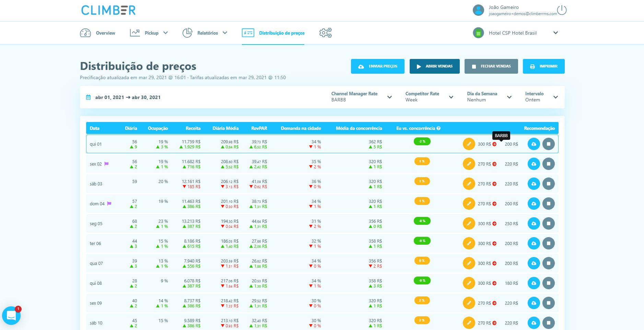644x330 pixels.
Task: Expand the Pickup menu chevron
Action: click(x=165, y=33)
